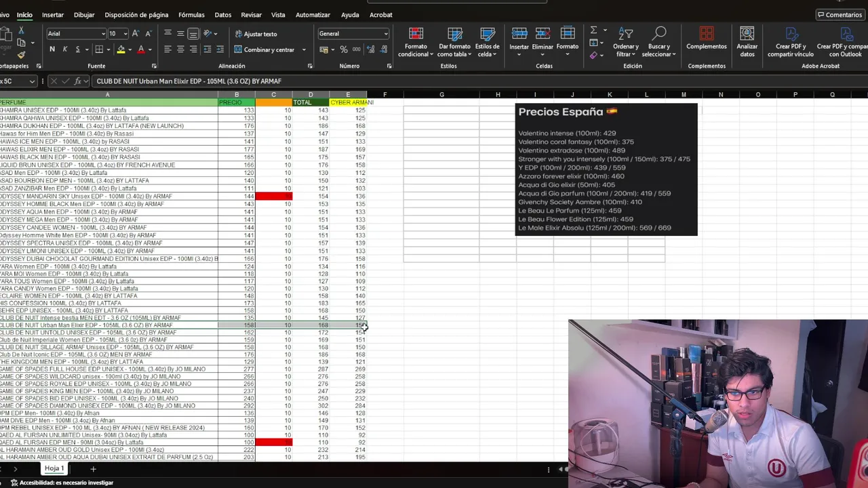The height and width of the screenshot is (488, 868).
Task: Open the Arial font name dropdown
Action: (103, 34)
